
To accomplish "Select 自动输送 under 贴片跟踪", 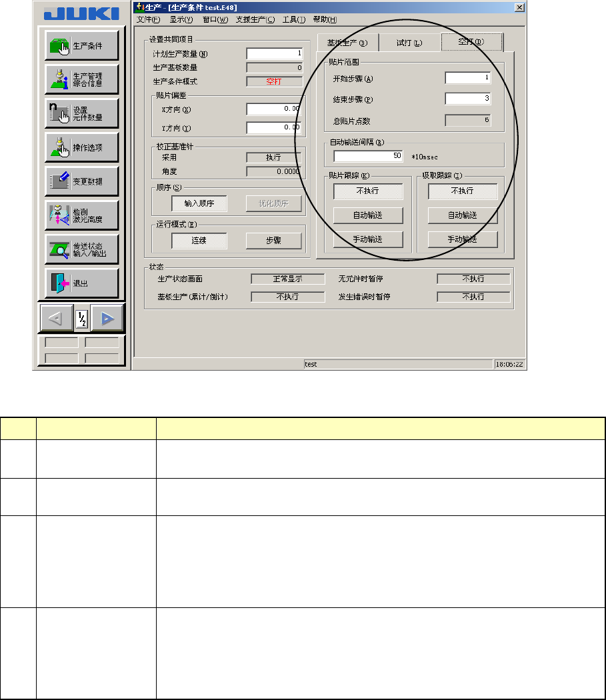I will (x=368, y=215).
